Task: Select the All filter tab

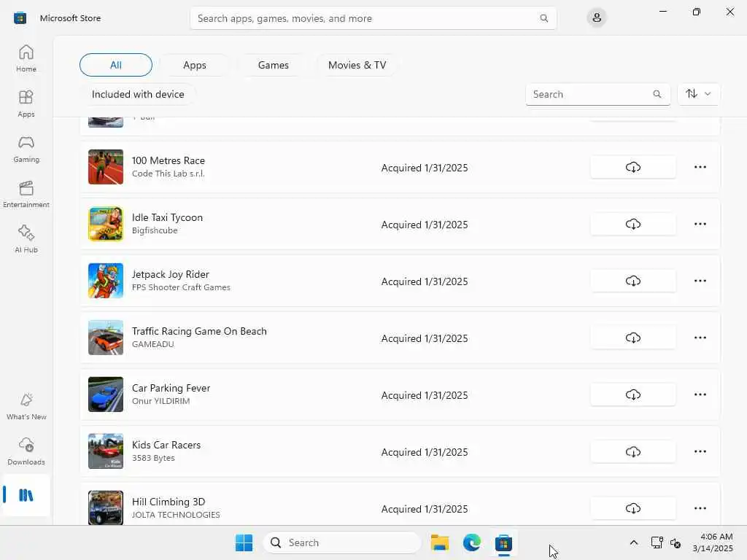Action: point(116,65)
